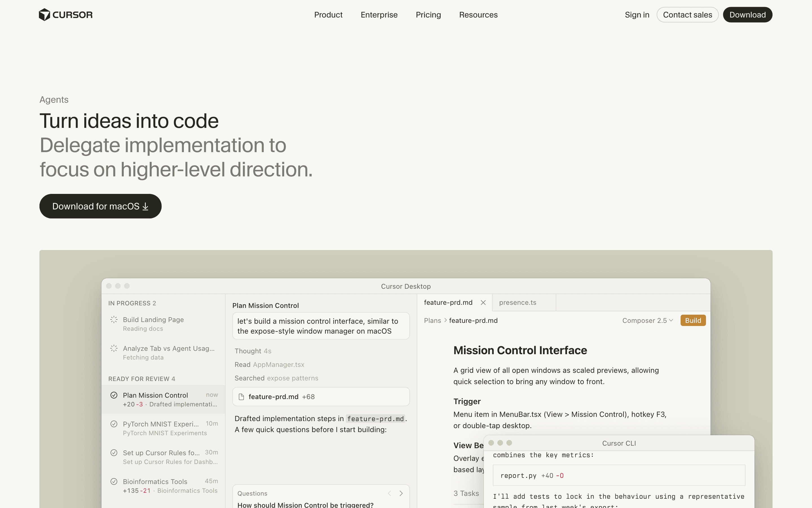Click spinner icon next to Build Landing Page
The image size is (812, 508).
[114, 319]
